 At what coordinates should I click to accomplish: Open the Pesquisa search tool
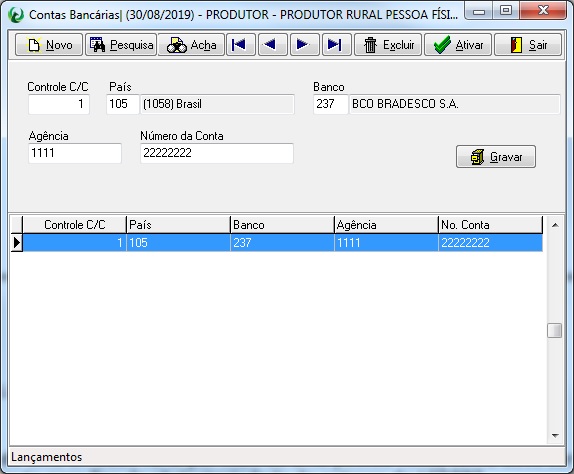121,45
